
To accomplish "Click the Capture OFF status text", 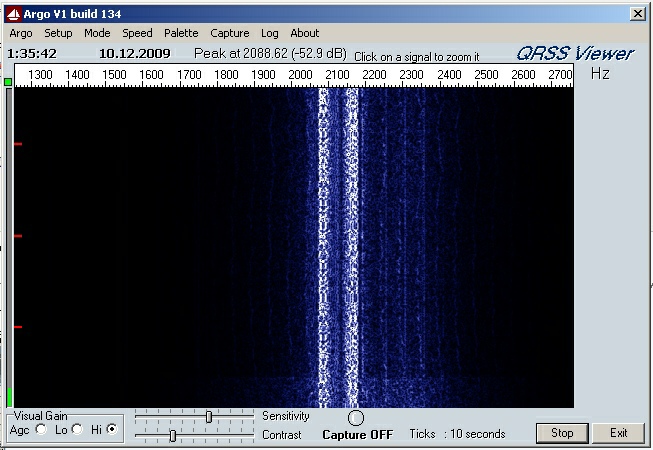I will [x=357, y=435].
